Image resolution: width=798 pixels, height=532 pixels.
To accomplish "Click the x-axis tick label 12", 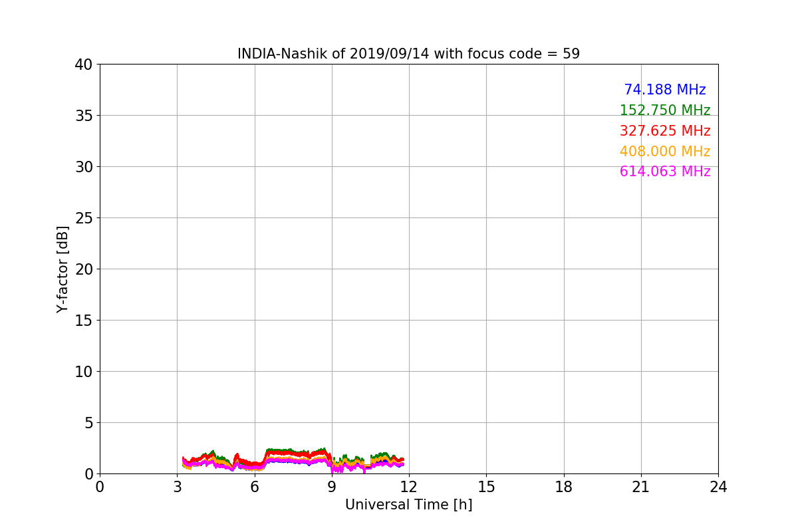I will tap(409, 487).
